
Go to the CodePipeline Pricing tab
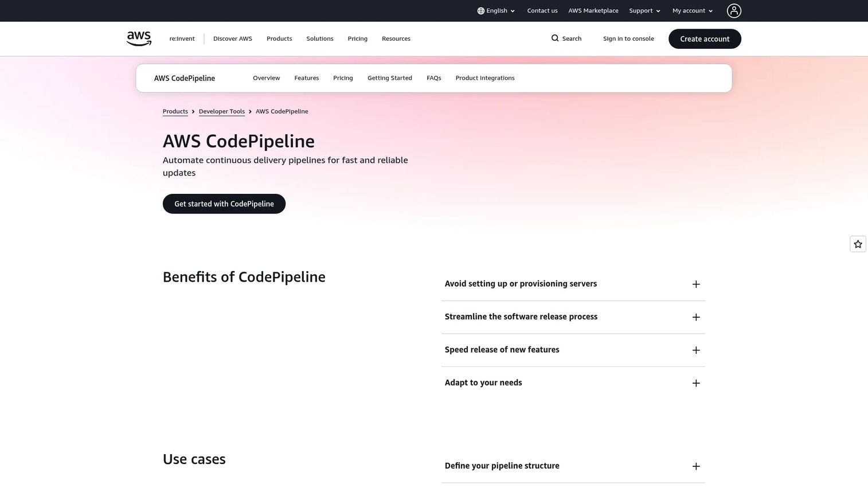(x=343, y=78)
